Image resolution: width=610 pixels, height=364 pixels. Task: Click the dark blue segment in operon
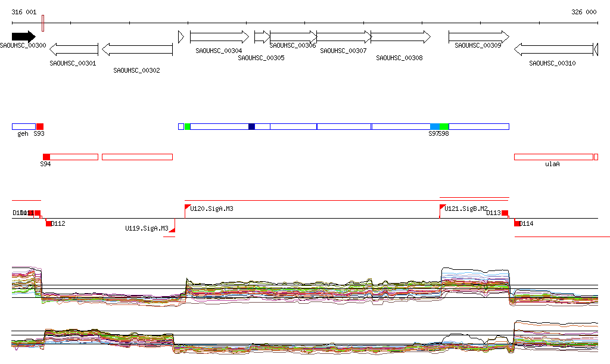coord(252,126)
